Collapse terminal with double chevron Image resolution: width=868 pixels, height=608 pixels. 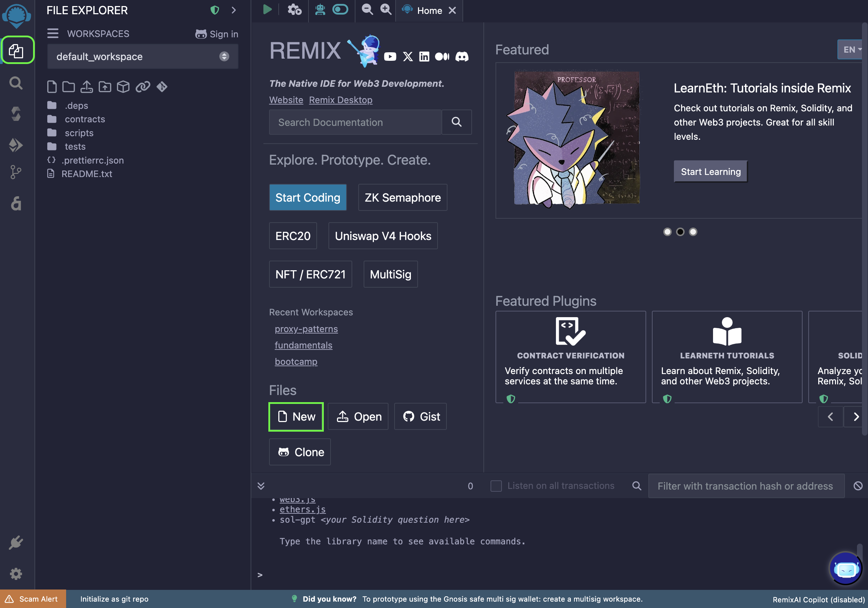[x=261, y=486]
